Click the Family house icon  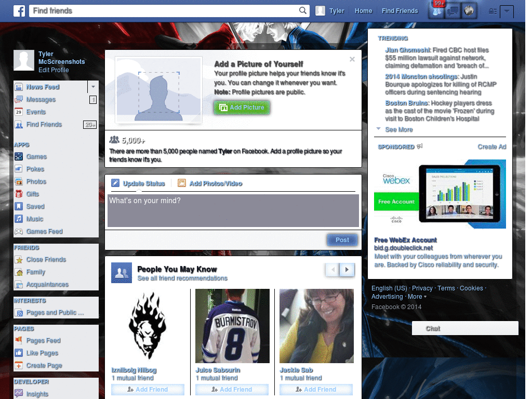tap(19, 272)
